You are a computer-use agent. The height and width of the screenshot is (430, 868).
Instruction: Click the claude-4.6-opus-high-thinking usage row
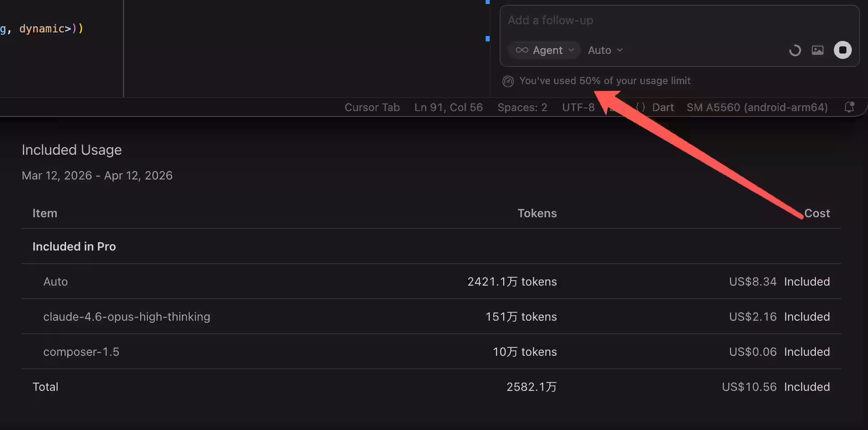(x=127, y=317)
